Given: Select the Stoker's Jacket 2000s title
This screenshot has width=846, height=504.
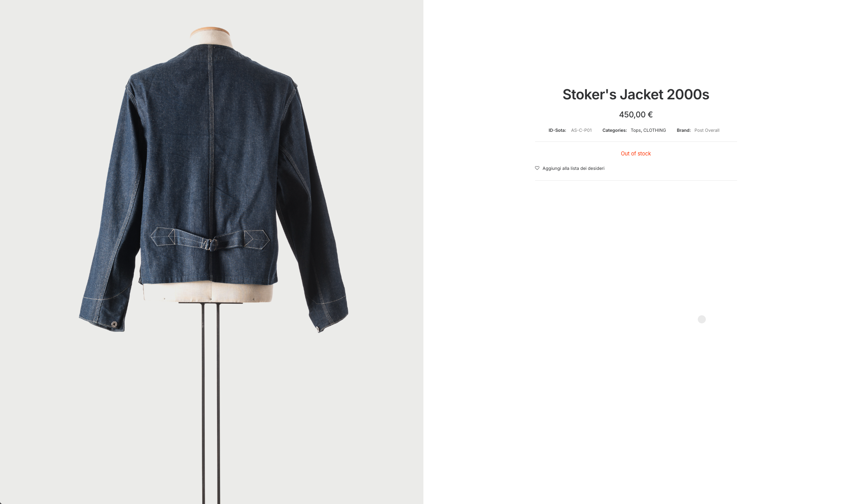Looking at the screenshot, I should [x=636, y=95].
